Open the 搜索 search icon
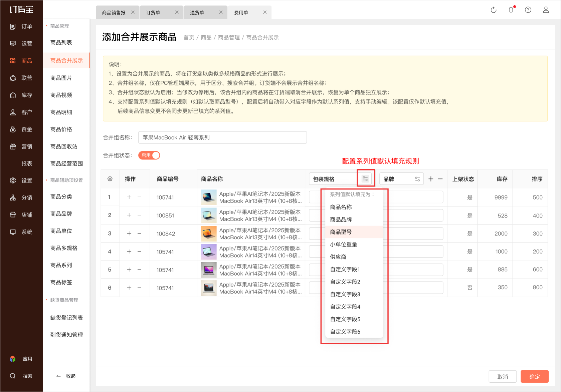Viewport: 561px width, 392px height. click(x=13, y=376)
